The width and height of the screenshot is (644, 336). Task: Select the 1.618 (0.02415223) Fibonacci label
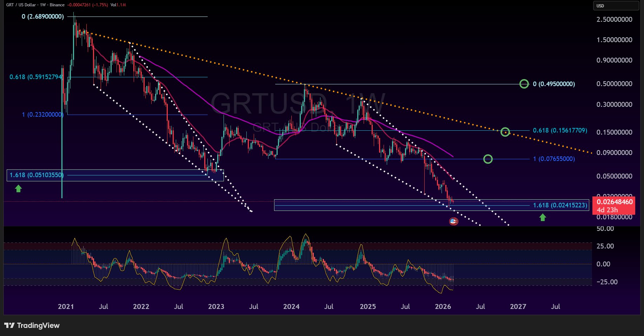560,205
